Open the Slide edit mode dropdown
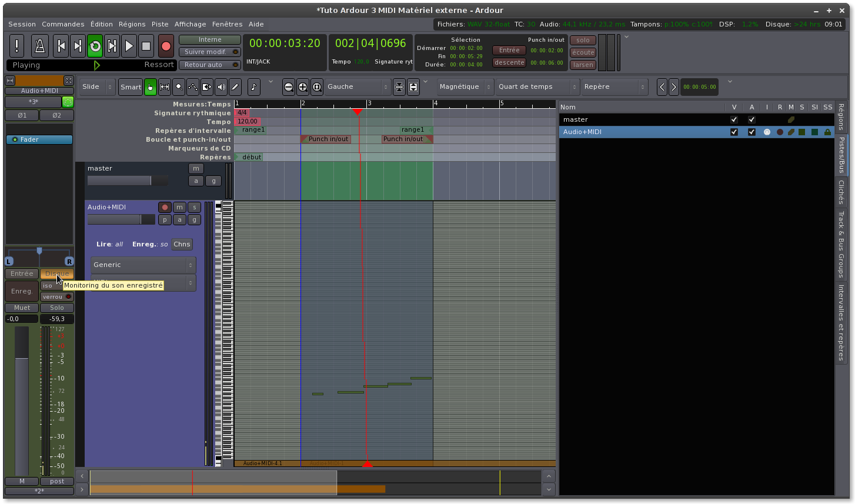Image resolution: width=855 pixels, height=504 pixels. [97, 87]
